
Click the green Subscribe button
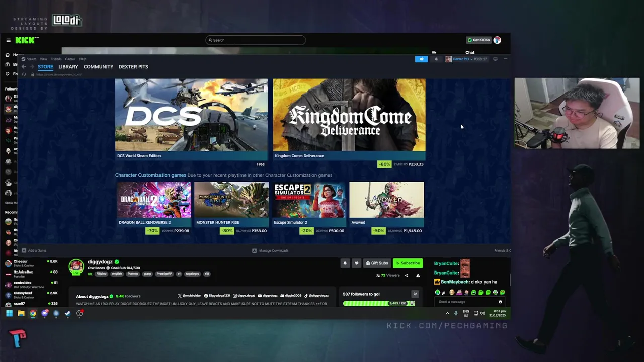pyautogui.click(x=408, y=263)
